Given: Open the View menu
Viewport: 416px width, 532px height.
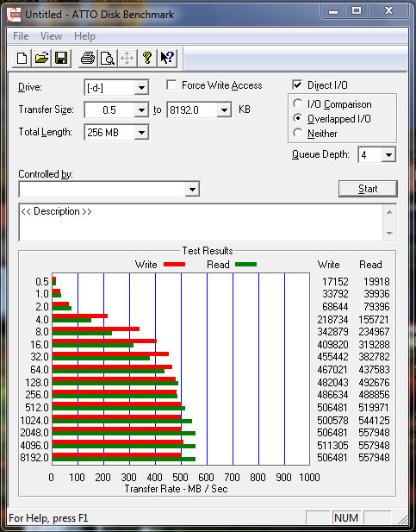Looking at the screenshot, I should (x=51, y=36).
